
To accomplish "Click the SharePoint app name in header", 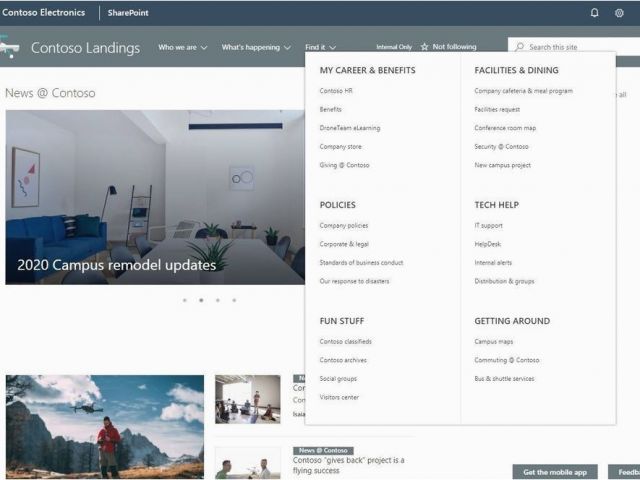I will pyautogui.click(x=128, y=13).
